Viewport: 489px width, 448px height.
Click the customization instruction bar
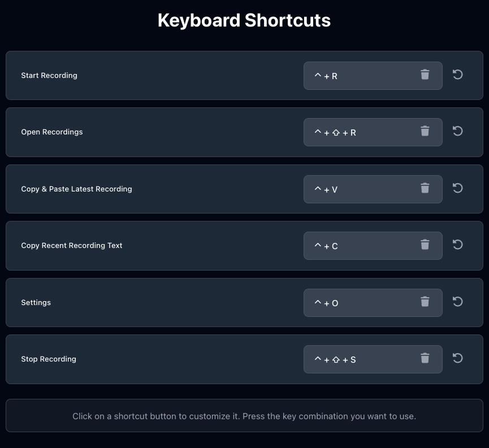244,416
